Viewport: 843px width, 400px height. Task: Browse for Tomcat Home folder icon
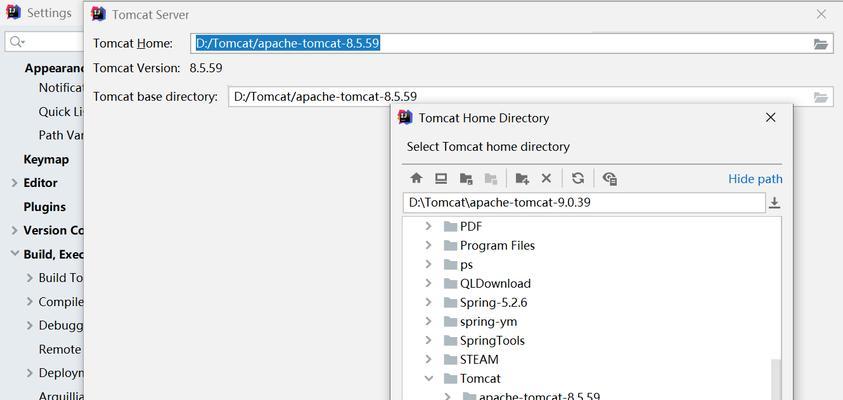(x=820, y=44)
